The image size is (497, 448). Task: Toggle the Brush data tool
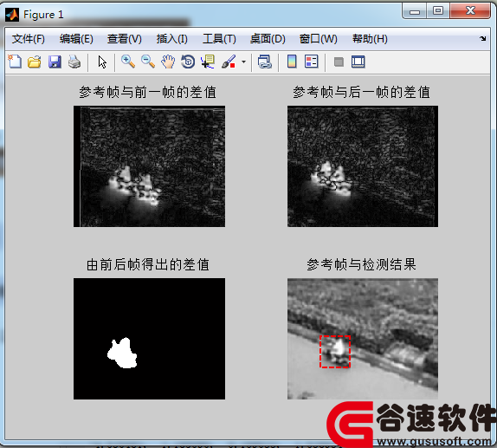(229, 62)
